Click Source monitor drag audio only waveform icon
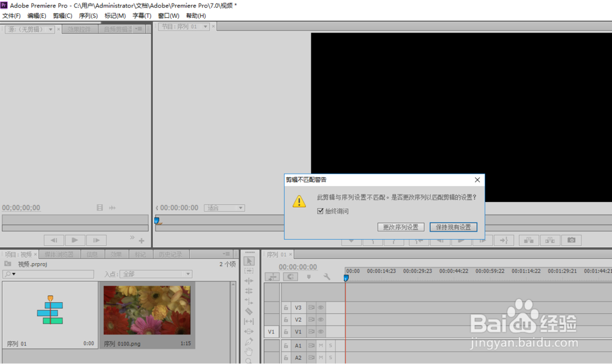Viewport: 612px width, 364px height. [113, 207]
